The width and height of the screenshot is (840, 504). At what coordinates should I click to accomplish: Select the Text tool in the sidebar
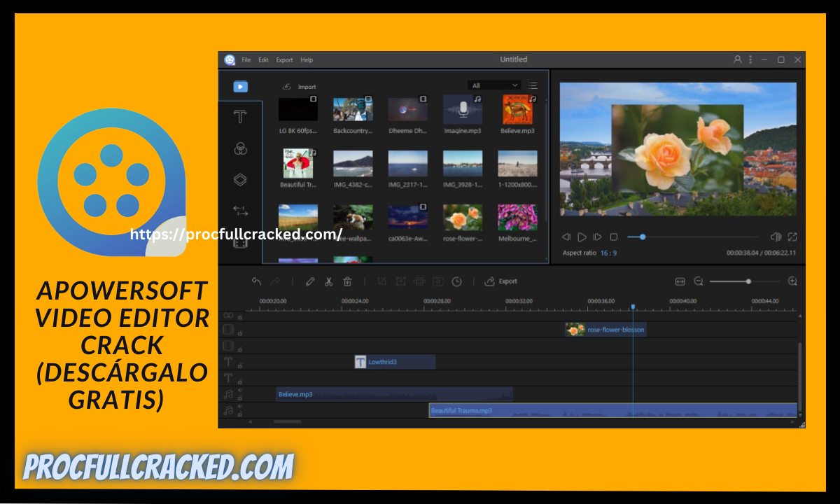240,117
